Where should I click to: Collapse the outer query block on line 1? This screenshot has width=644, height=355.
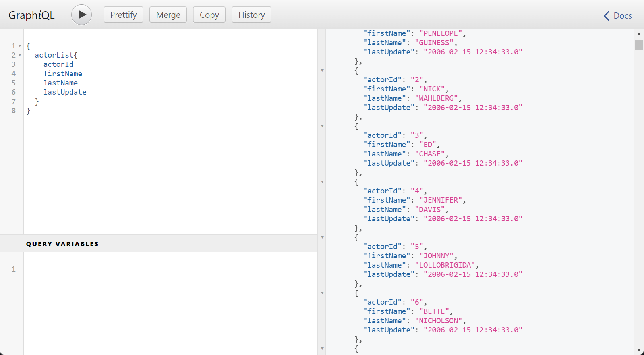point(20,46)
